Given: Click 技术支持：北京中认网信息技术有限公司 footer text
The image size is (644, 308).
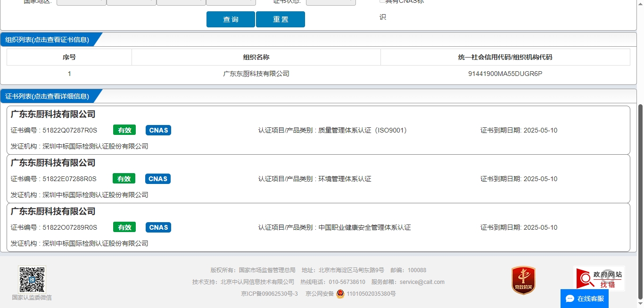Looking at the screenshot, I should click(x=243, y=282).
